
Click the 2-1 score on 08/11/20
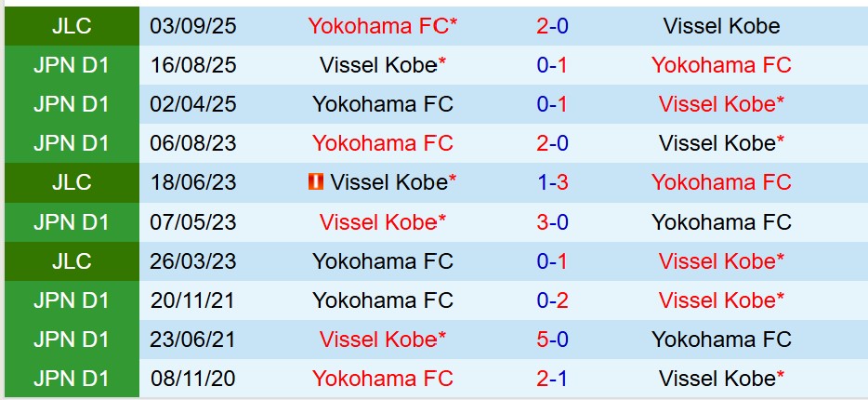[552, 379]
